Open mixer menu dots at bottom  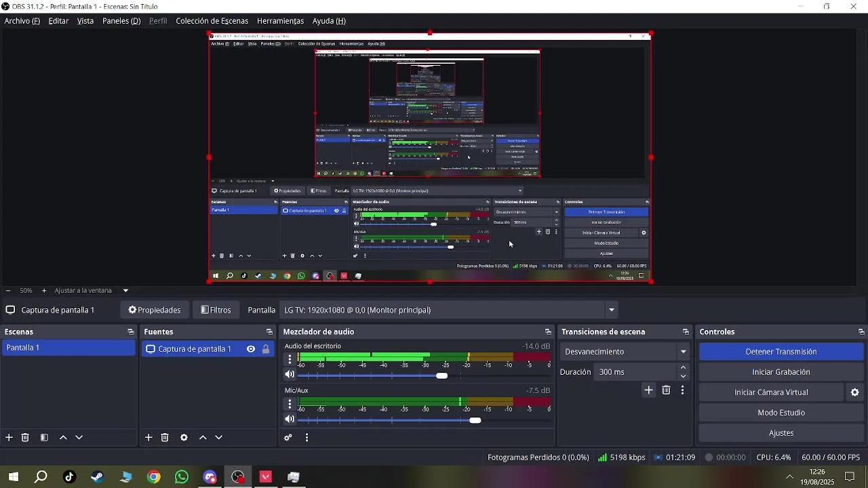(x=307, y=438)
